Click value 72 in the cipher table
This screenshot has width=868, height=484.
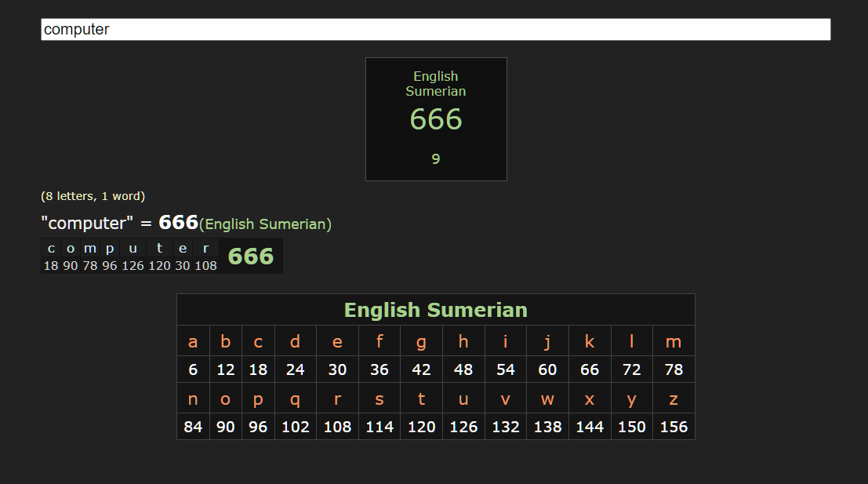pos(632,369)
